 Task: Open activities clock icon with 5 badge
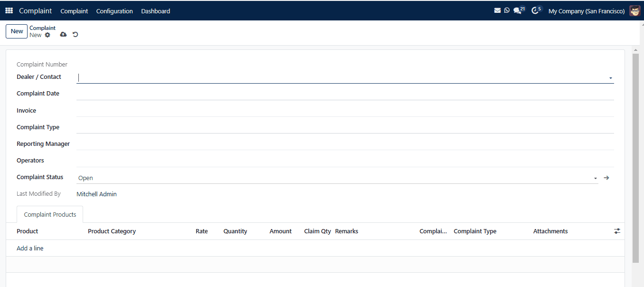coord(536,10)
